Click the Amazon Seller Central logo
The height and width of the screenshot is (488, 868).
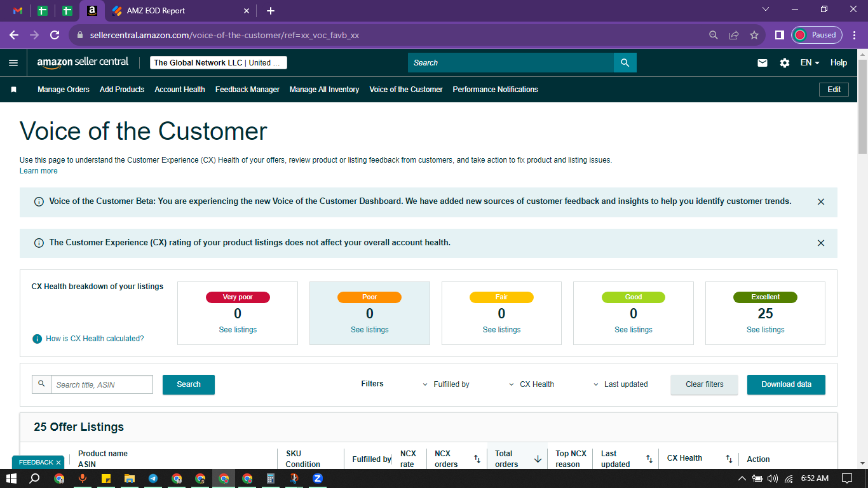(83, 62)
